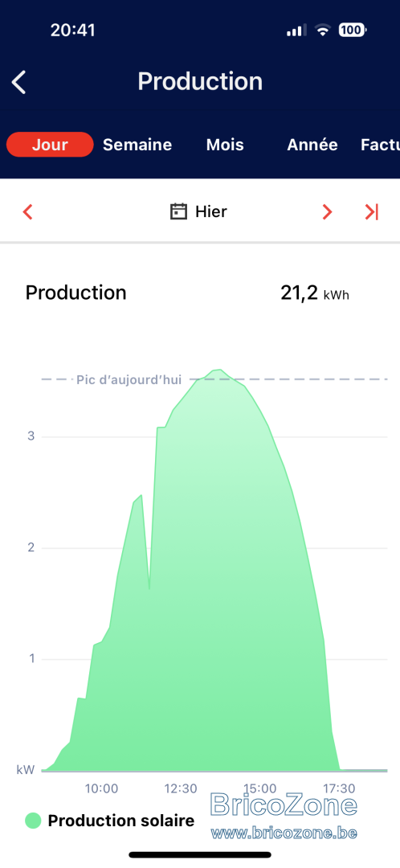Tap the Production solaire legend label
The image size is (400, 868).
point(121,821)
